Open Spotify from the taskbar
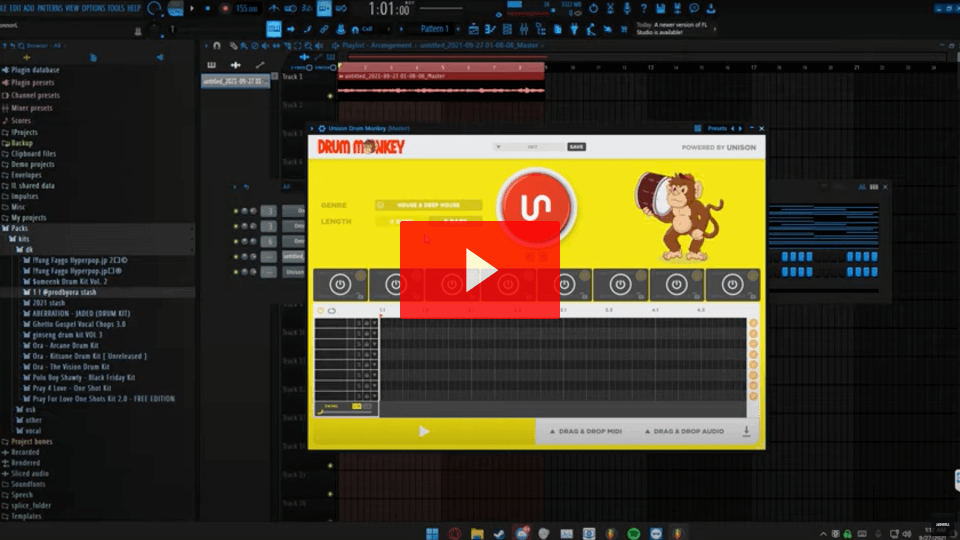This screenshot has height=540, width=960. [x=634, y=533]
